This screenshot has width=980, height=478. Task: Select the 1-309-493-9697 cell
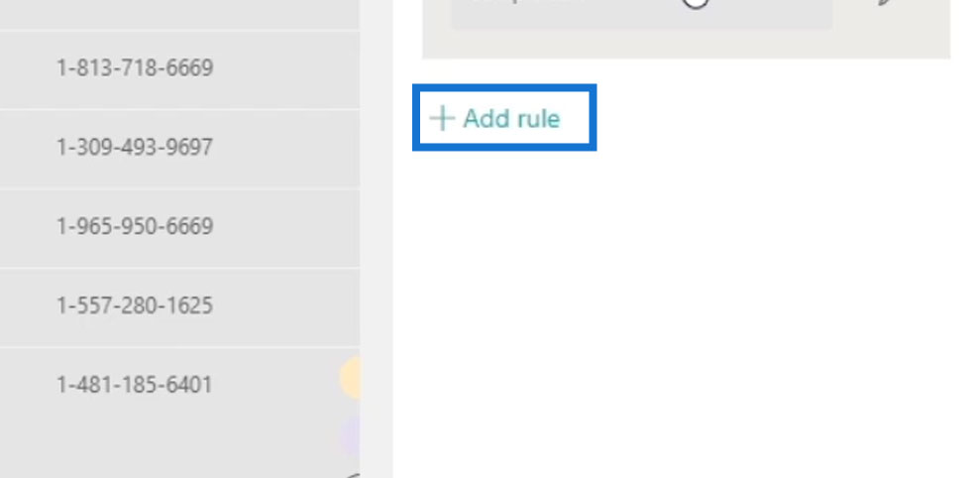pos(135,147)
